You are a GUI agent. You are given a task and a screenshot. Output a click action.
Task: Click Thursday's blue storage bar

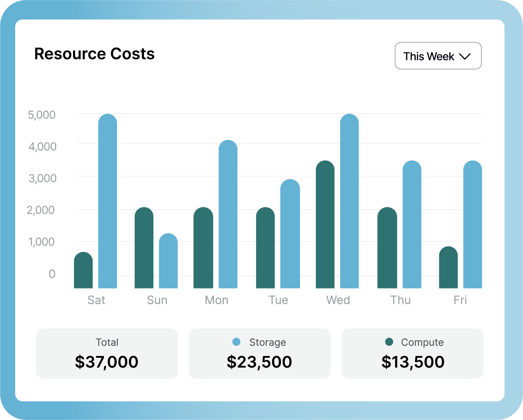(412, 225)
